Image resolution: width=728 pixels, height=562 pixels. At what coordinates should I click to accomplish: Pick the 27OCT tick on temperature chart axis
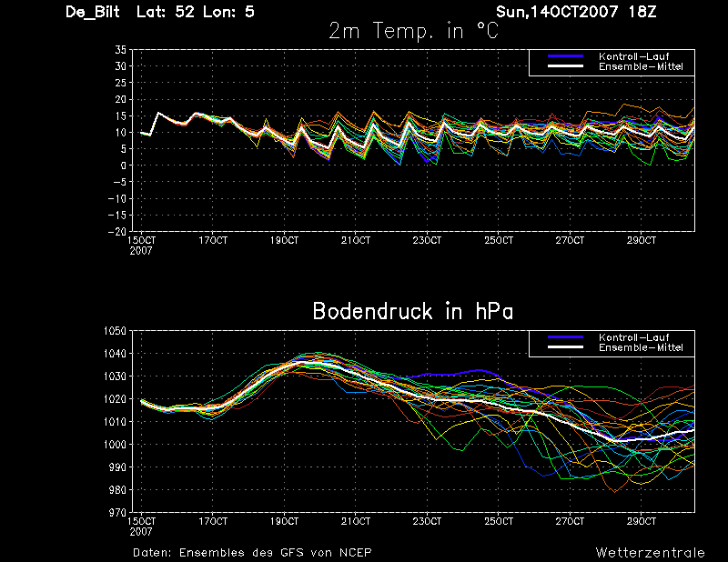pyautogui.click(x=570, y=241)
